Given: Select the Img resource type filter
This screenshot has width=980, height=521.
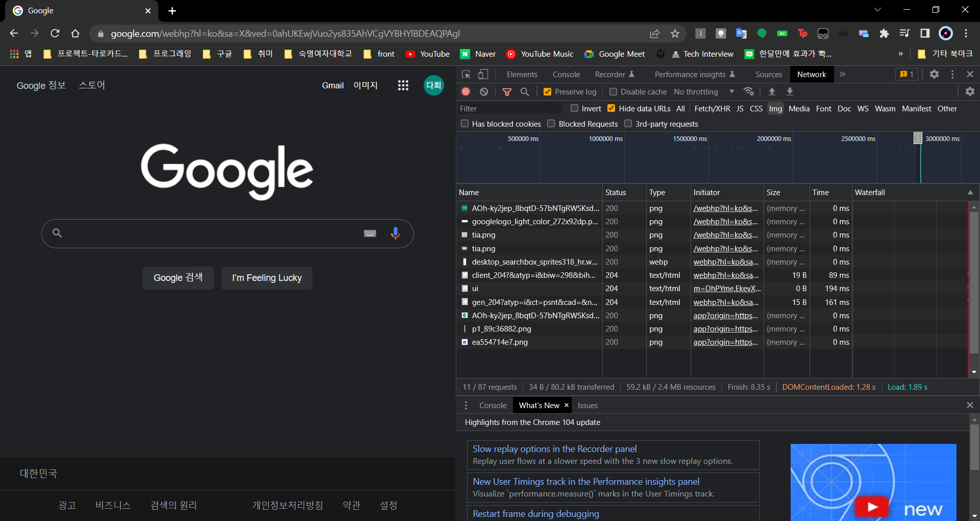Looking at the screenshot, I should [775, 109].
